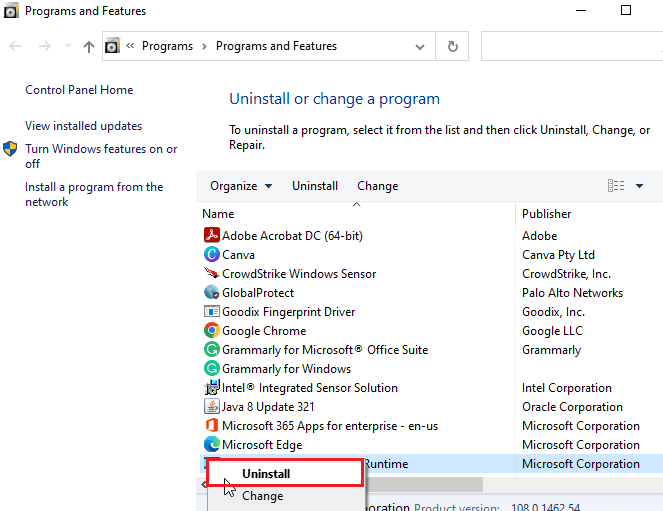Image resolution: width=663 pixels, height=511 pixels.
Task: Change view using the view layout icon
Action: tap(616, 186)
